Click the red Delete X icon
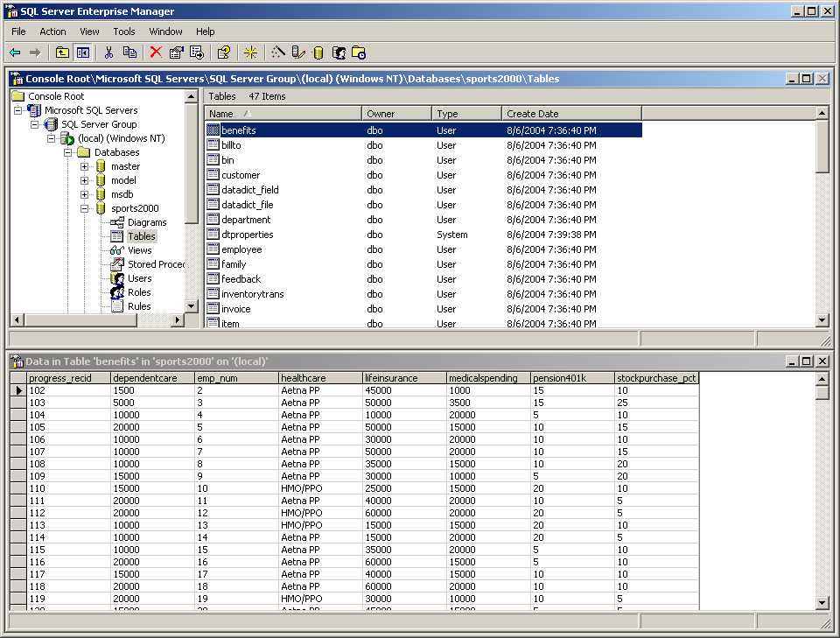Screen dimensions: 840x638 coord(156,53)
